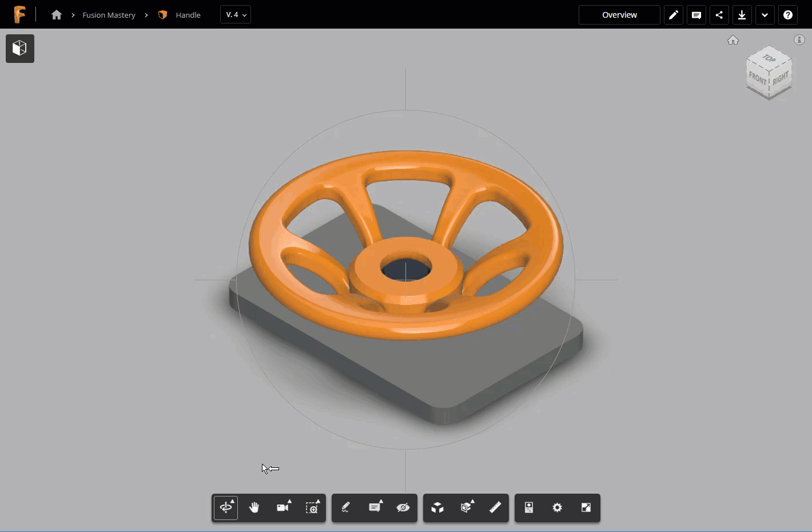Screen dimensions: 812x532
Task: Click the Share icon
Action: pyautogui.click(x=719, y=15)
